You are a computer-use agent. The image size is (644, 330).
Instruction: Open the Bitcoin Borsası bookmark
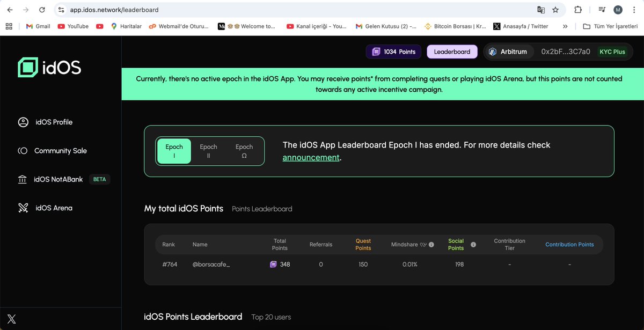(456, 26)
